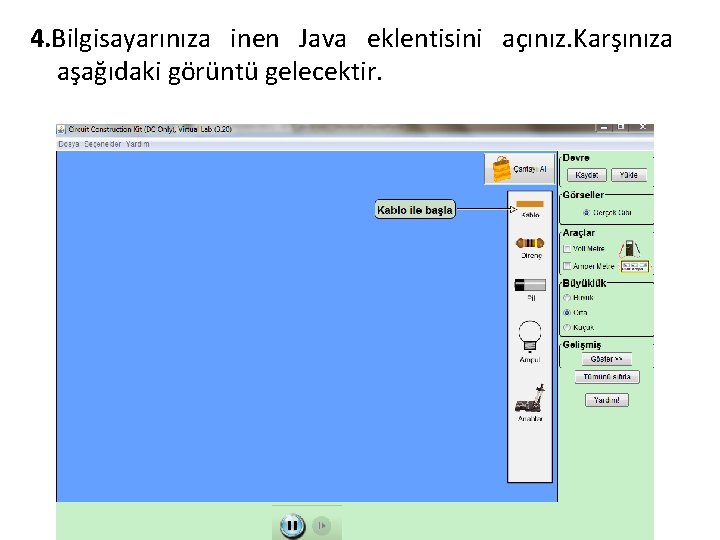
Task: Click the Yükle button under Devre
Action: 629,175
